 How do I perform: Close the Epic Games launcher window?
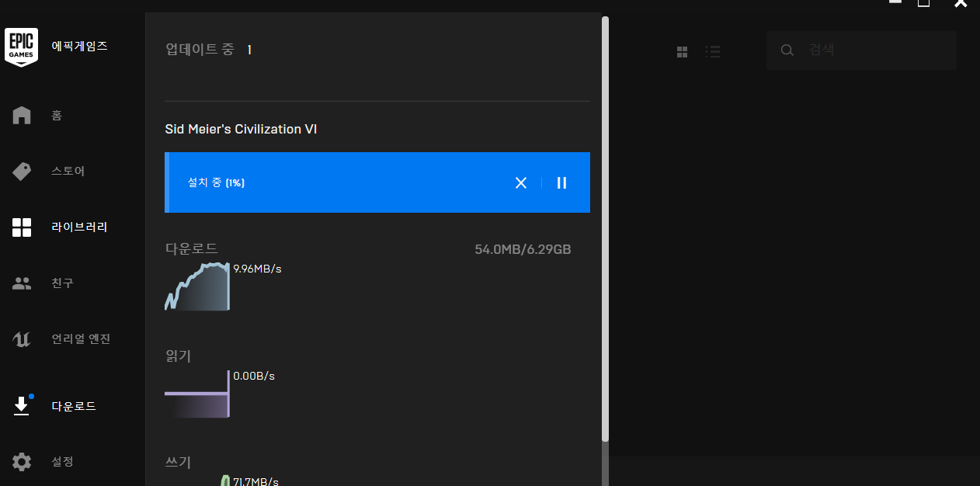(961, 3)
